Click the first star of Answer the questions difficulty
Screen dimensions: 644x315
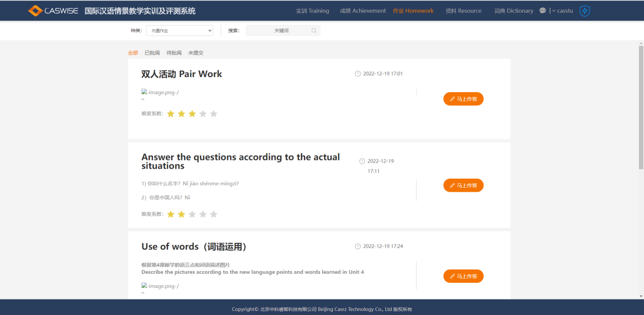[x=171, y=214]
